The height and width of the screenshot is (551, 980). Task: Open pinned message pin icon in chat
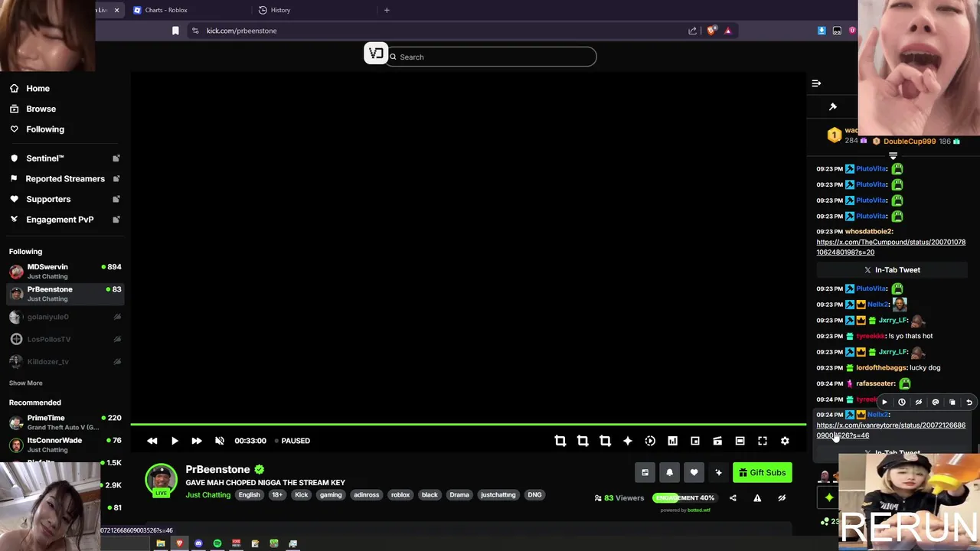point(833,107)
